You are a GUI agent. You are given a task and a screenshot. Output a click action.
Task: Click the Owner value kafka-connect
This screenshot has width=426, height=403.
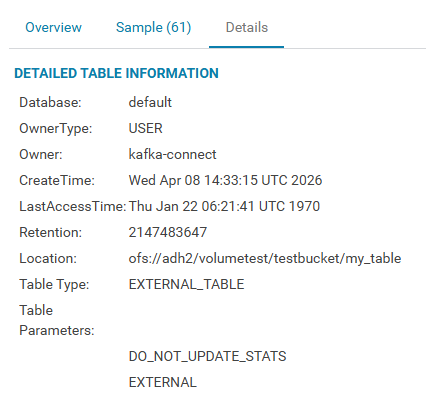[x=172, y=154]
